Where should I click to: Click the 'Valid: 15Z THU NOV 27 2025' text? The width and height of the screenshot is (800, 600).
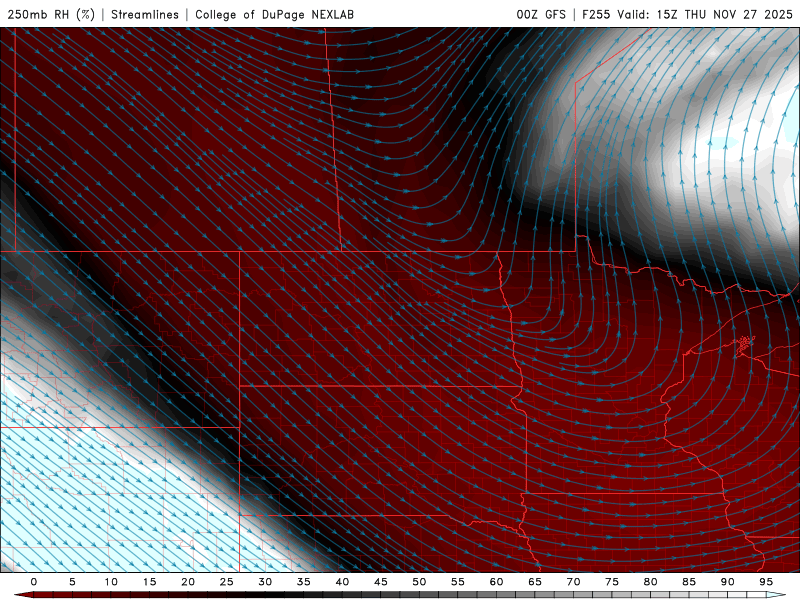coord(705,14)
